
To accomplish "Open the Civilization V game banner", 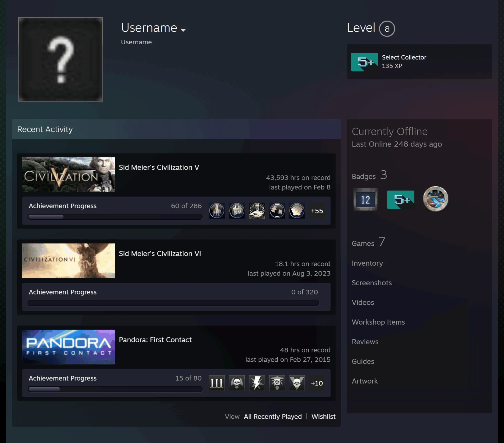I will pyautogui.click(x=69, y=175).
